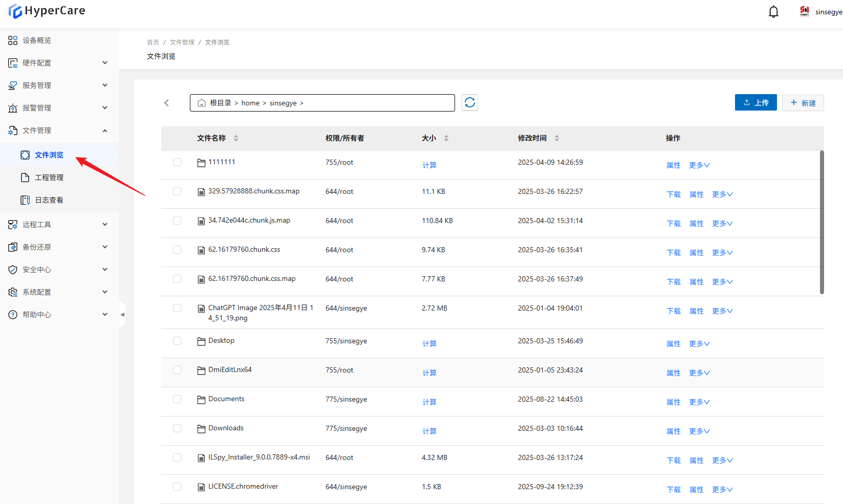This screenshot has height=504, width=843.
Task: Click the HyperCare logo
Action: point(47,11)
